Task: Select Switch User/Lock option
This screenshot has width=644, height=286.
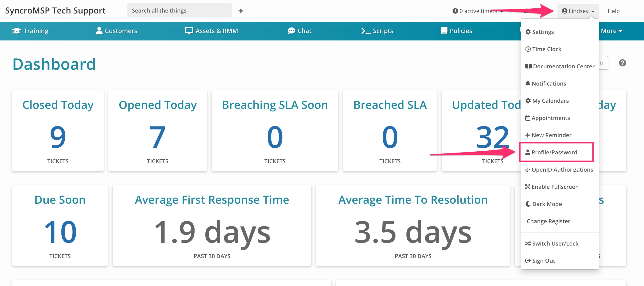Action: coord(555,243)
